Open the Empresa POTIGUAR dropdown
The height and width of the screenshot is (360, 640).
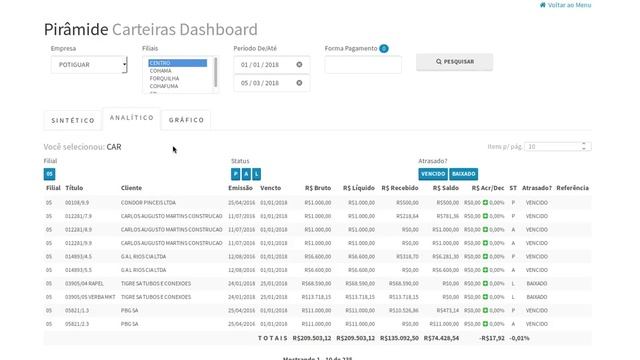[x=89, y=64]
